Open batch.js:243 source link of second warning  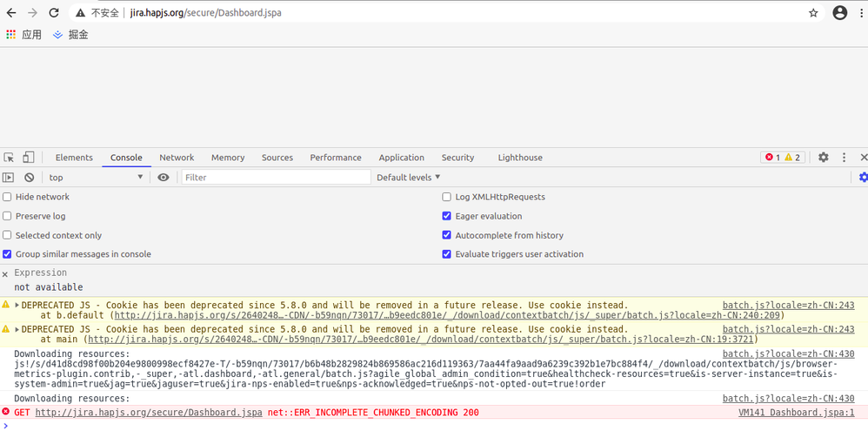788,329
